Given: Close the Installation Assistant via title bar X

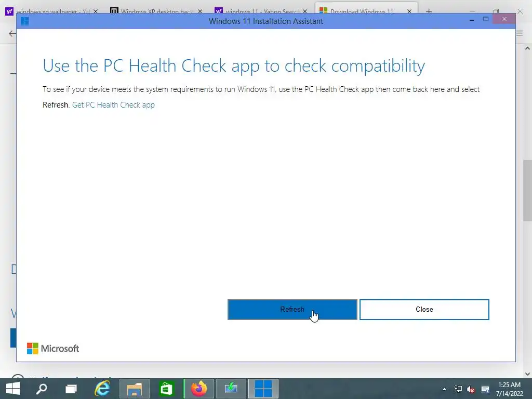Looking at the screenshot, I should 504,19.
